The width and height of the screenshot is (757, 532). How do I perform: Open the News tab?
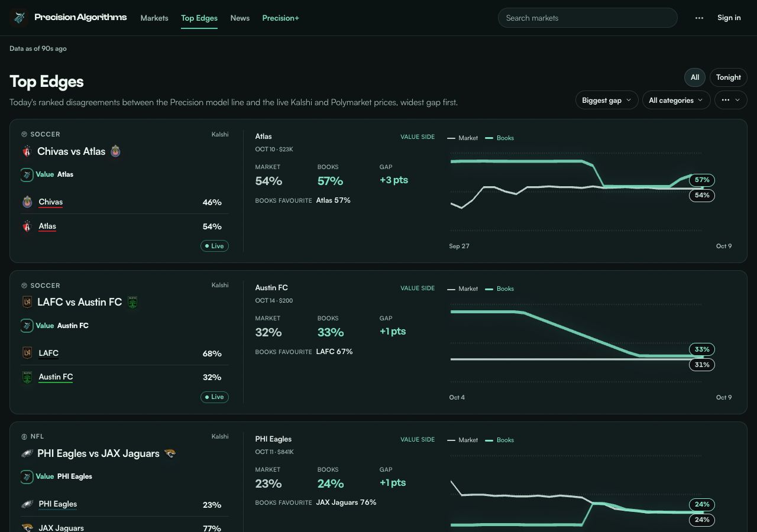(x=240, y=18)
